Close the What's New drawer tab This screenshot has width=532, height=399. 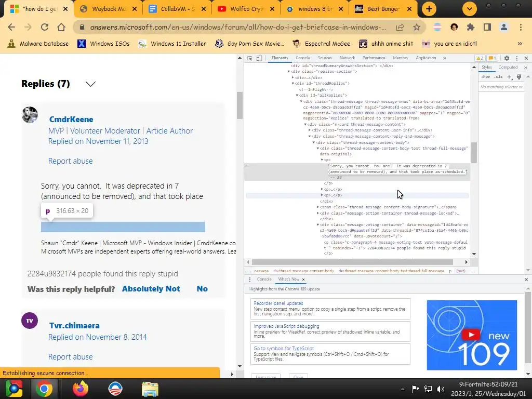pyautogui.click(x=303, y=280)
